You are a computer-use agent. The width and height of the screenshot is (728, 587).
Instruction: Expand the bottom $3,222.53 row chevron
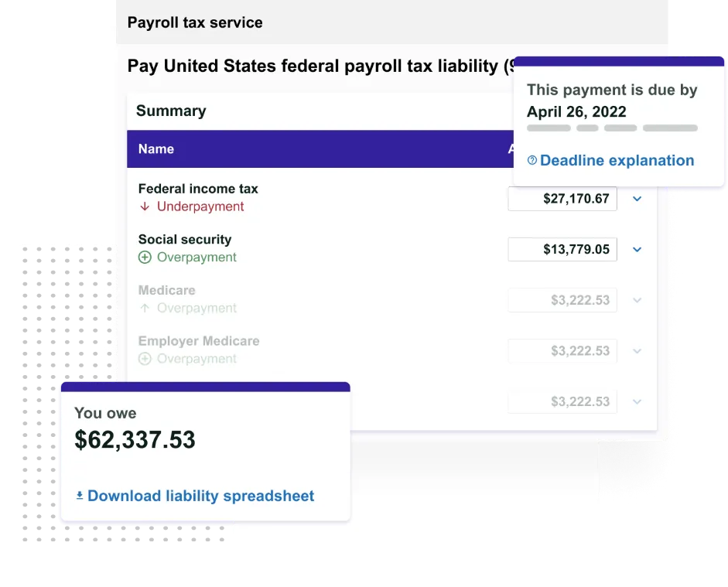(x=637, y=401)
